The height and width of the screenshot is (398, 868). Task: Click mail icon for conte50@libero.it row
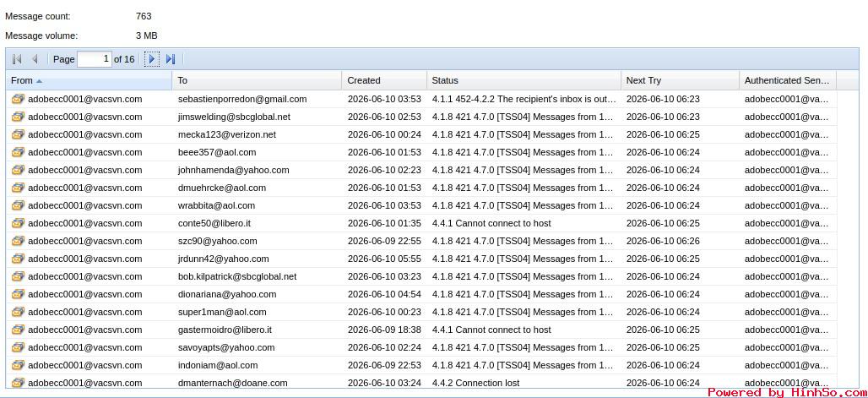tap(19, 223)
